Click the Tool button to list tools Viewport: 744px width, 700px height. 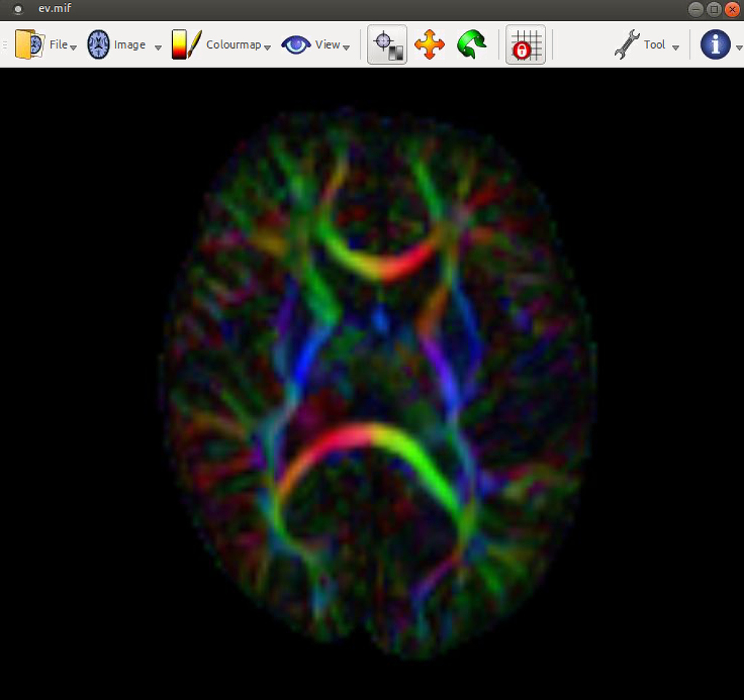pyautogui.click(x=653, y=44)
